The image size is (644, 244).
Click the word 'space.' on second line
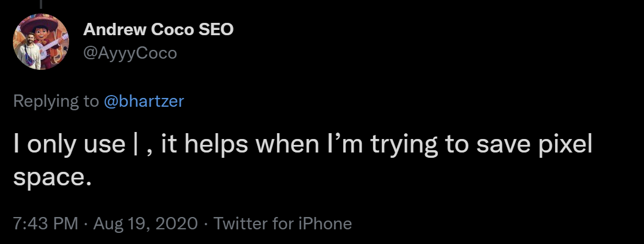click(x=52, y=178)
